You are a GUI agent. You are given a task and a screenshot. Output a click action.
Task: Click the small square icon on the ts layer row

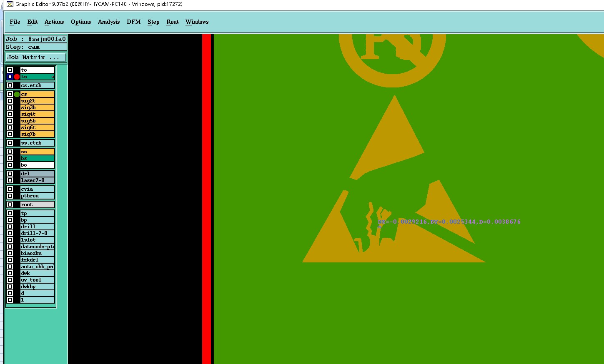pyautogui.click(x=53, y=77)
